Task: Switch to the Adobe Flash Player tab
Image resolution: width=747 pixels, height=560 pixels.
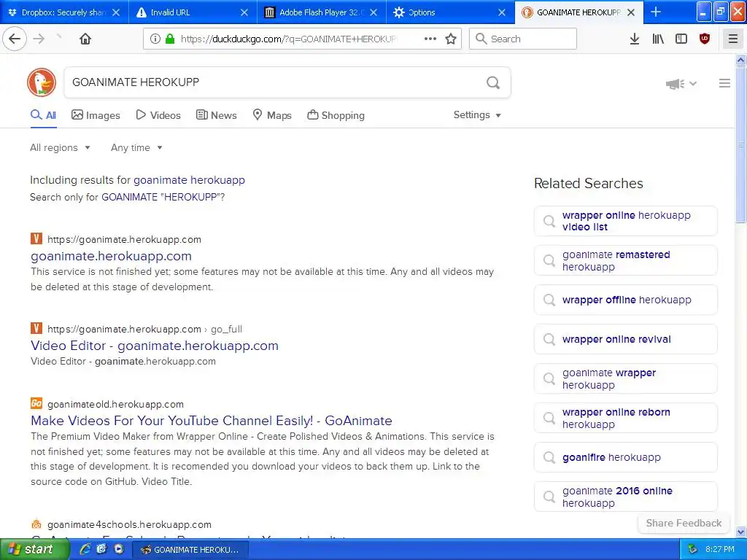Action: coord(314,12)
